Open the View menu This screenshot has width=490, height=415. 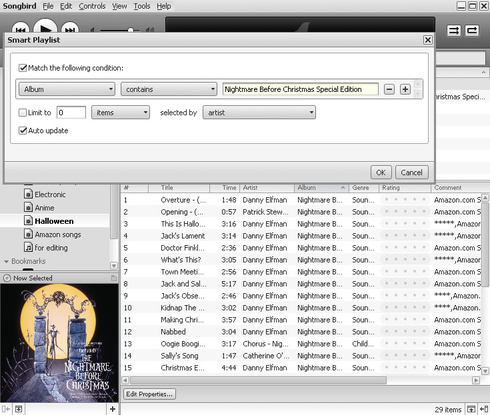[119, 6]
